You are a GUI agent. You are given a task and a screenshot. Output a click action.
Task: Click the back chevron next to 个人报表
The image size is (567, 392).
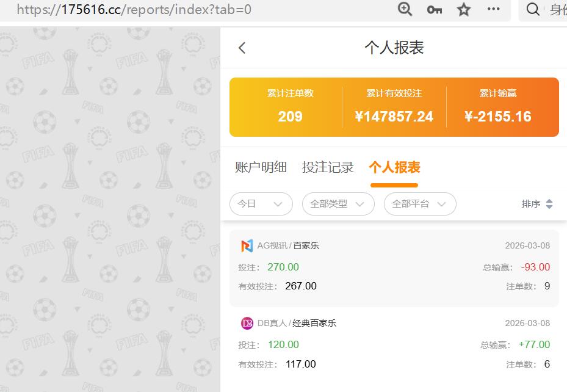coord(242,47)
